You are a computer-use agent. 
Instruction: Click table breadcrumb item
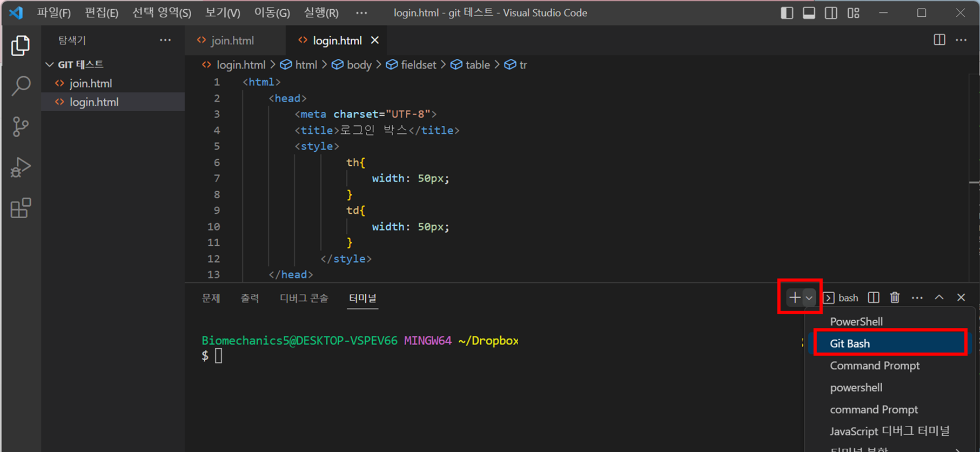coord(478,65)
